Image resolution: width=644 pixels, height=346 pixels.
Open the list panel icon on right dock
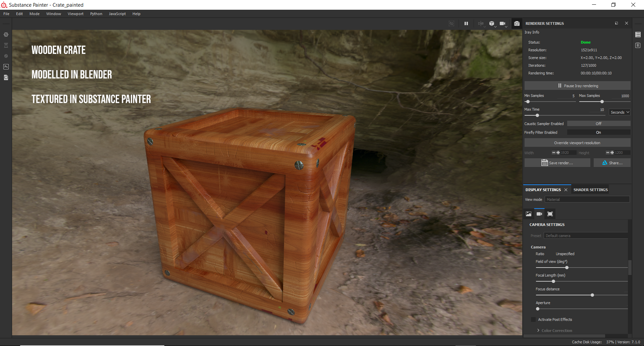(638, 35)
